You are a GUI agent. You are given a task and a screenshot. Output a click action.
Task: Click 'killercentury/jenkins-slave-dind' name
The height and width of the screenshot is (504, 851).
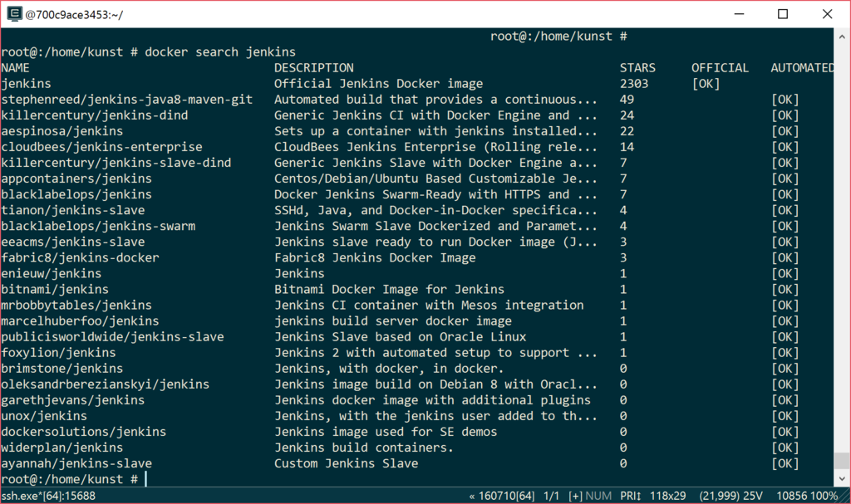(116, 163)
